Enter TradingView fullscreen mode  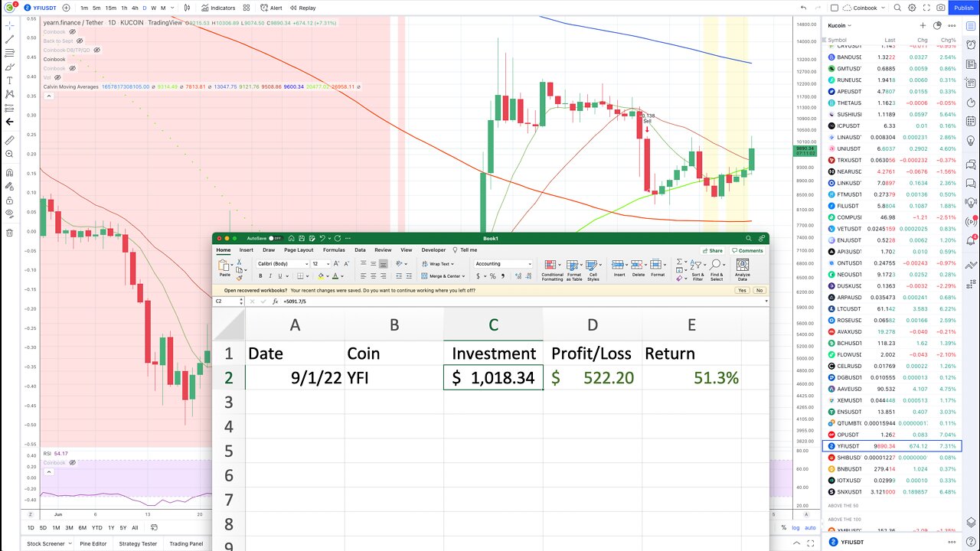click(x=926, y=8)
